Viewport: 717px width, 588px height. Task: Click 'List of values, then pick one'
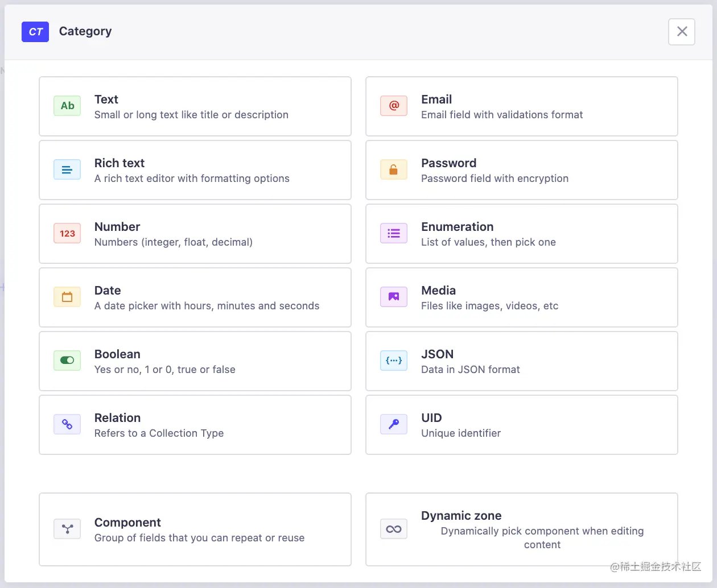tap(488, 242)
